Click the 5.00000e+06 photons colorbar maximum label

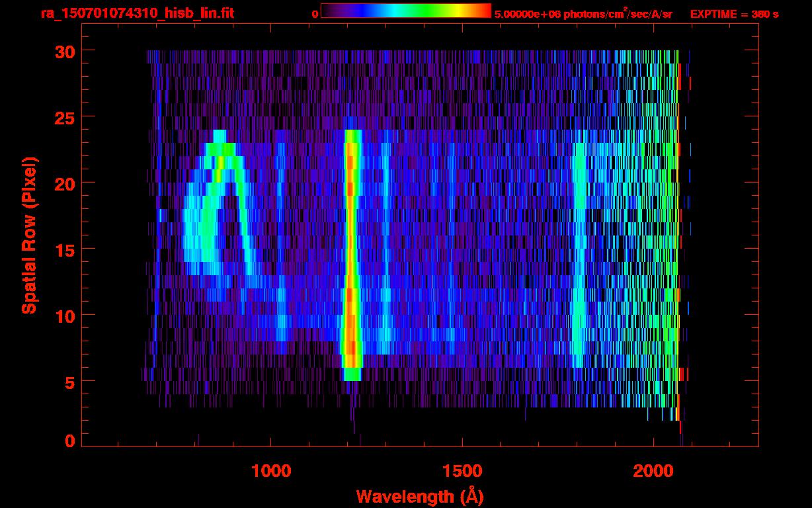[583, 14]
